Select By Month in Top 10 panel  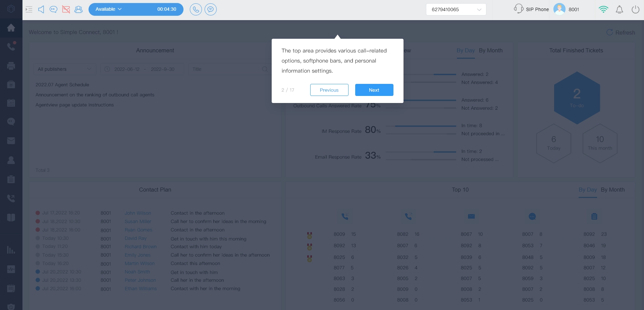tap(612, 190)
